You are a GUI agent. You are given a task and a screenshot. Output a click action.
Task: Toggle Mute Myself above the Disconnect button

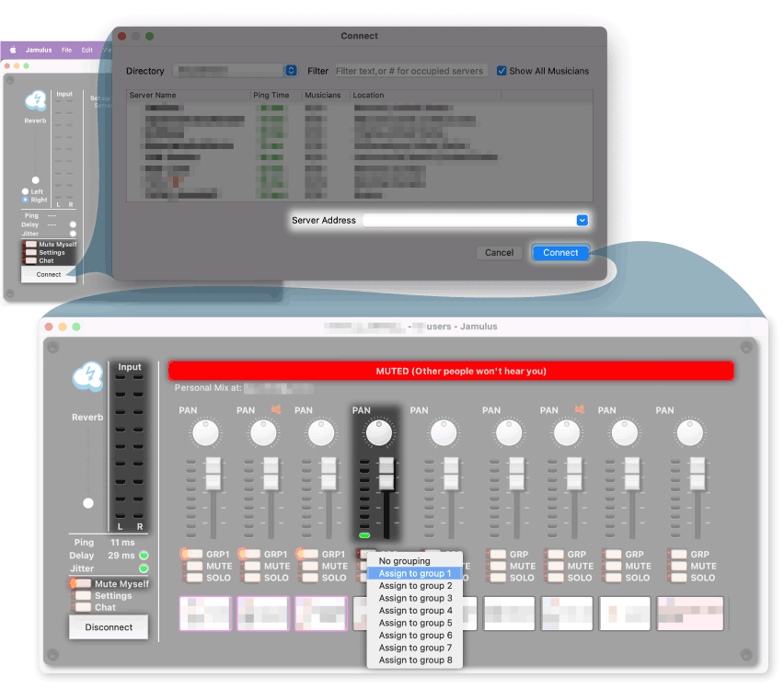click(x=83, y=583)
